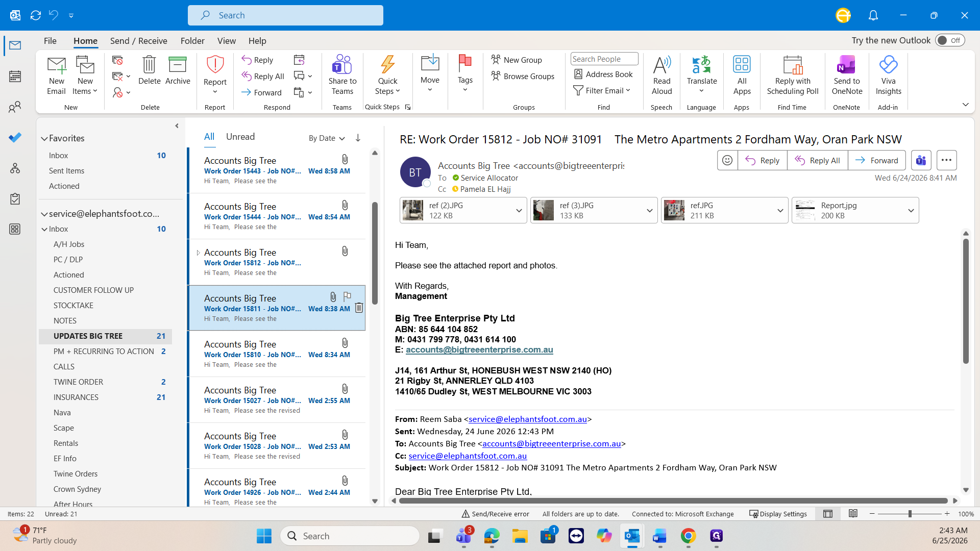Collapse the folder pane
The width and height of the screenshot is (980, 551).
point(177,126)
